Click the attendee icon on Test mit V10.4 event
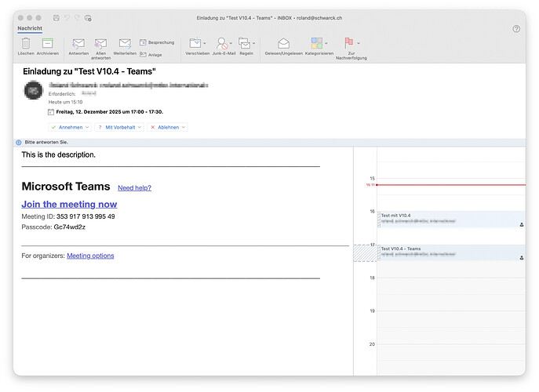The width and height of the screenshot is (539, 392). click(522, 225)
